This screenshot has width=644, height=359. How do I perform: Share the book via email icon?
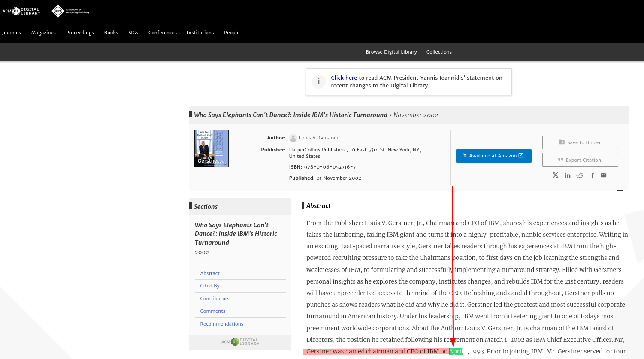604,175
